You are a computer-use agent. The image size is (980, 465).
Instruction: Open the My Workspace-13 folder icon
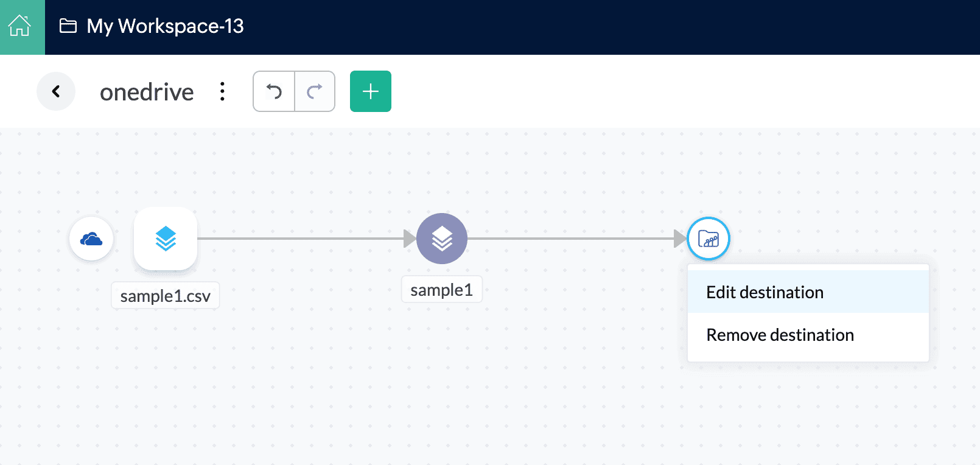[68, 26]
